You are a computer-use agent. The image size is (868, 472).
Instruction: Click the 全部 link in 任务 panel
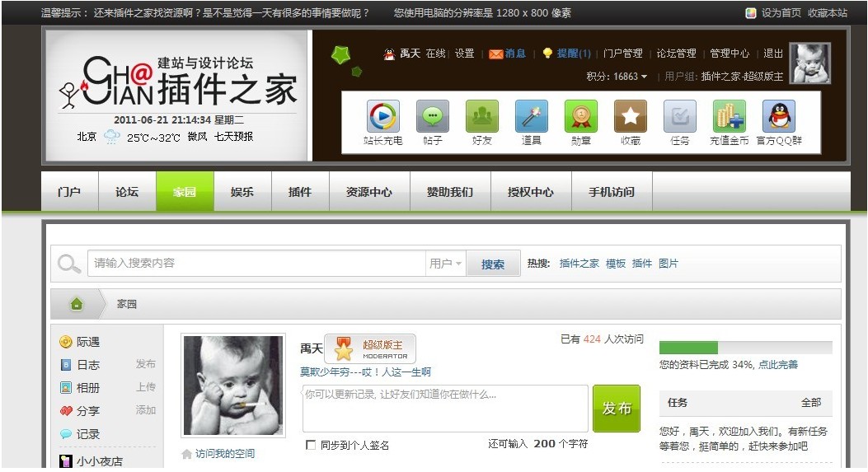pos(811,403)
